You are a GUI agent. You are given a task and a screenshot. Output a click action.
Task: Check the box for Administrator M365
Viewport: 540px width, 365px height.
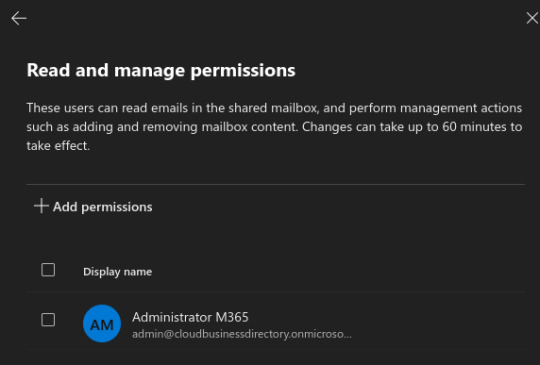tap(48, 320)
